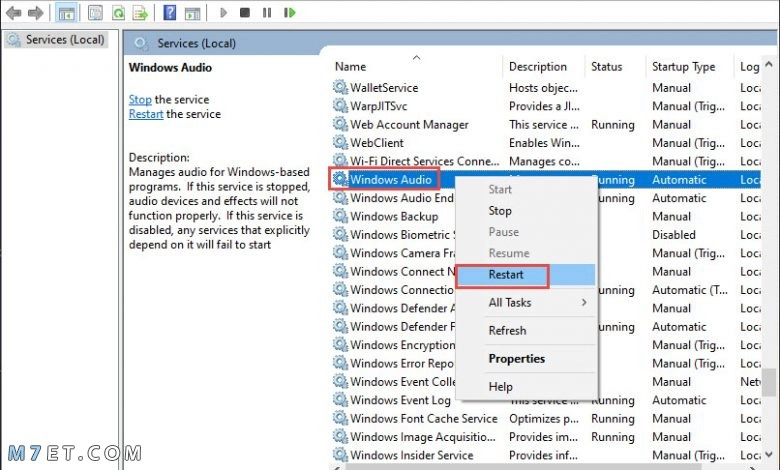Click the Windows Image Acquisition gear icon
Screen dimensions: 780x470
tap(340, 437)
